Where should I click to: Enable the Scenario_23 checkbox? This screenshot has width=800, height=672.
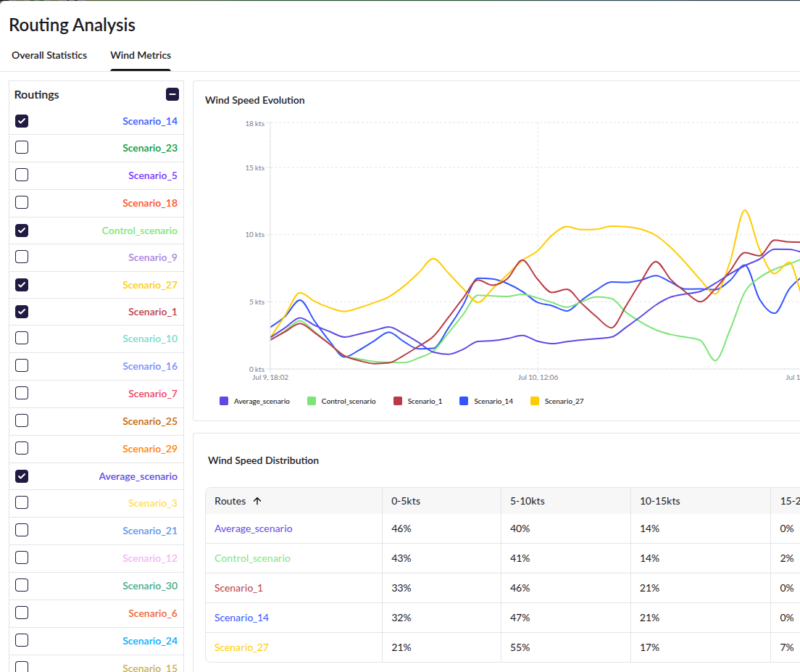[22, 147]
